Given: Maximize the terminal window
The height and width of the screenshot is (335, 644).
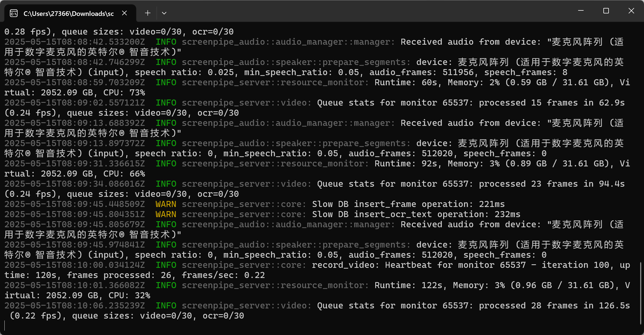Looking at the screenshot, I should tap(606, 11).
